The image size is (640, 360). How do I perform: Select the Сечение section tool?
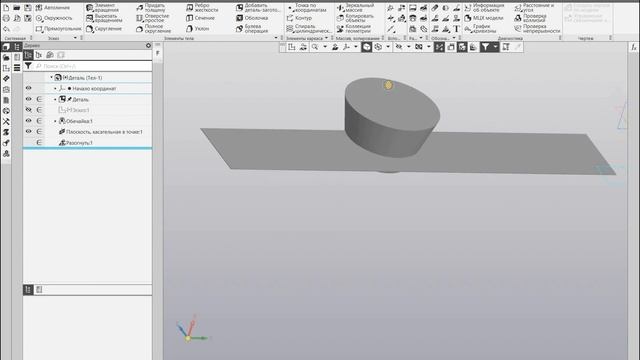[x=200, y=18]
